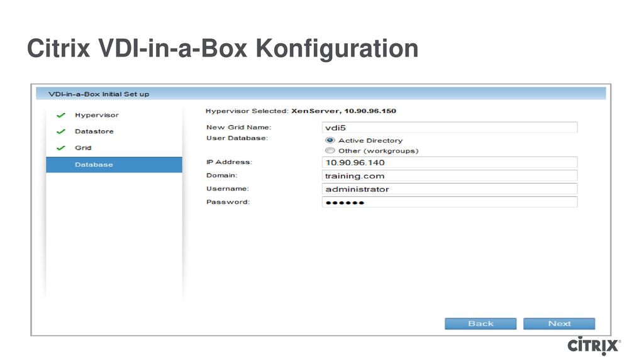Click the 'VDI-in-a-Box Initial Set up' title bar
644x362 pixels.
click(321, 94)
